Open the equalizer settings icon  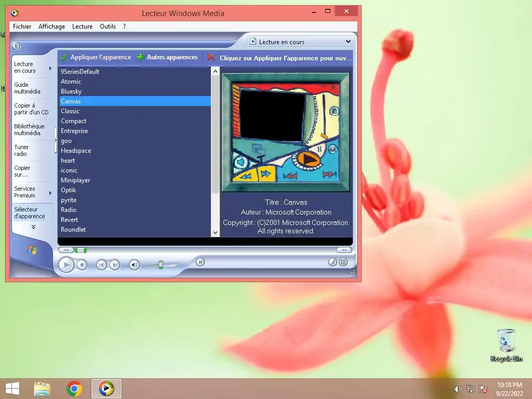(x=200, y=262)
